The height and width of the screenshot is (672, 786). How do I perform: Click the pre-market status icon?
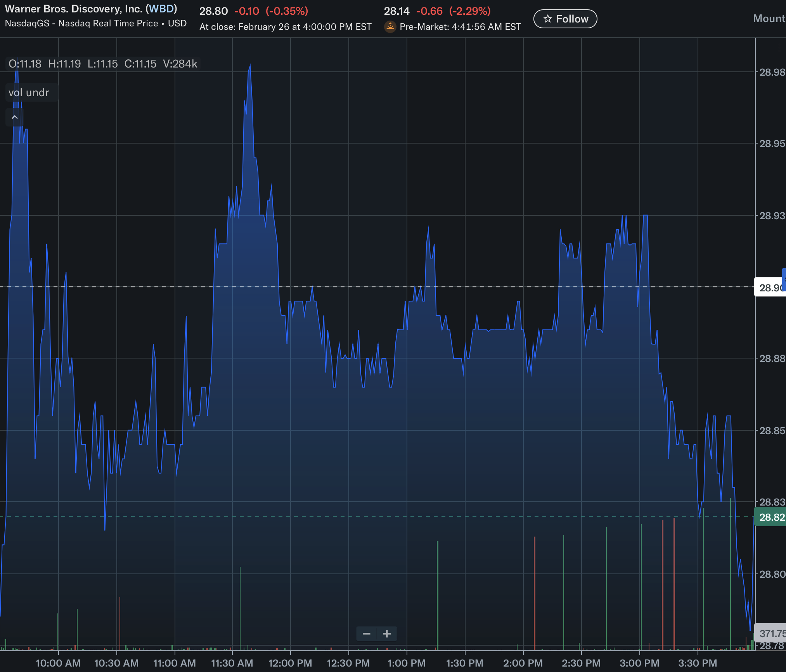tap(390, 27)
